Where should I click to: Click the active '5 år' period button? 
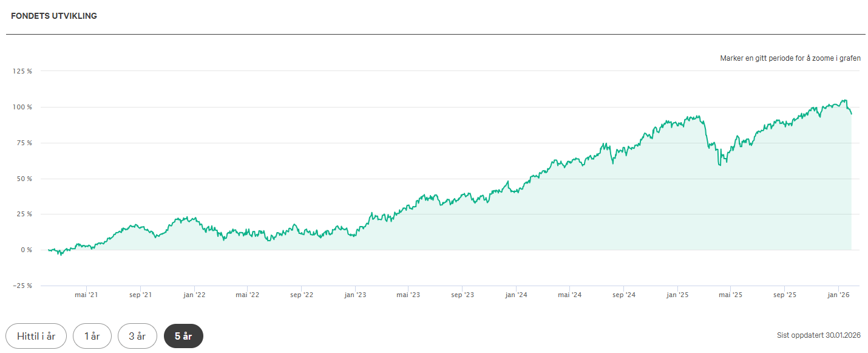point(183,336)
